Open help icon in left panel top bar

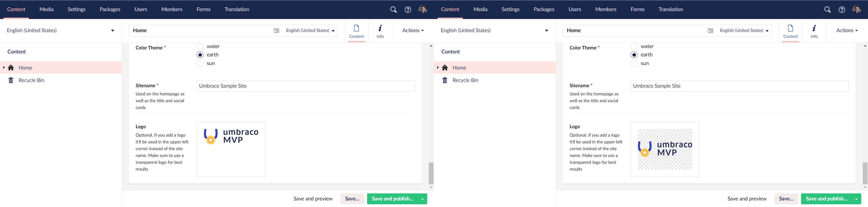point(408,10)
